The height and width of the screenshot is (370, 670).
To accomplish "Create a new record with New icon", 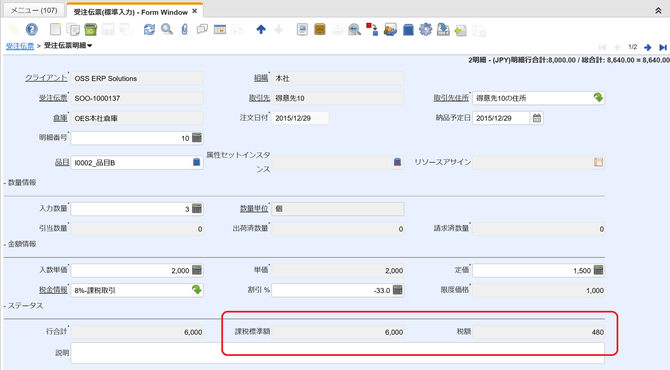I will (x=56, y=29).
